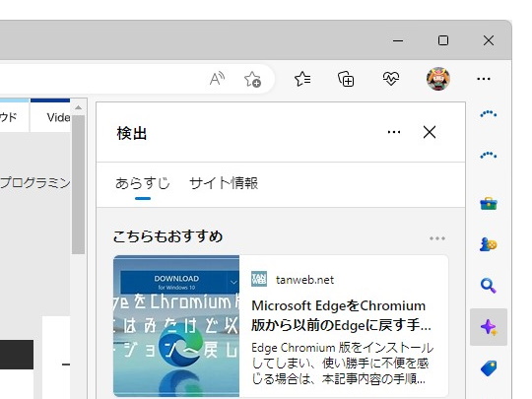Switch to the サイト情報 tab
532x399 pixels.
tap(224, 183)
